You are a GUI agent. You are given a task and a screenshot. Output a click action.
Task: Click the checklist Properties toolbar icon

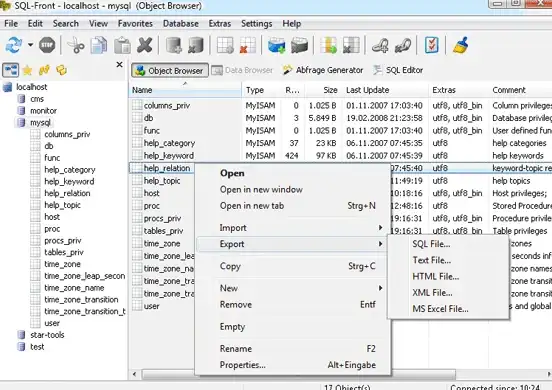pos(432,45)
